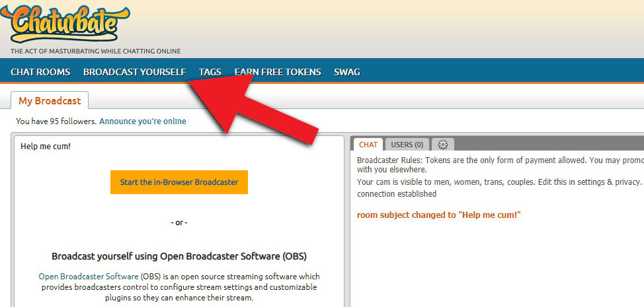Click the room subject text above the broadcaster
The height and width of the screenshot is (307, 644).
pos(46,146)
